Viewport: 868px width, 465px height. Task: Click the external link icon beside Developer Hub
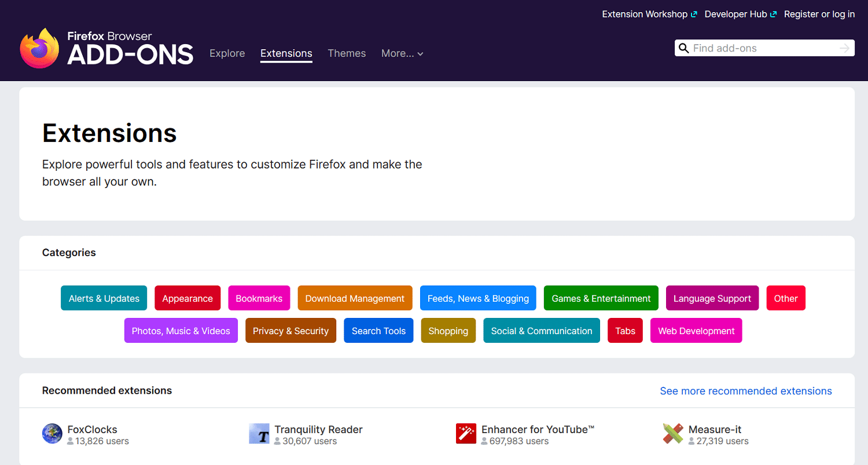[774, 13]
